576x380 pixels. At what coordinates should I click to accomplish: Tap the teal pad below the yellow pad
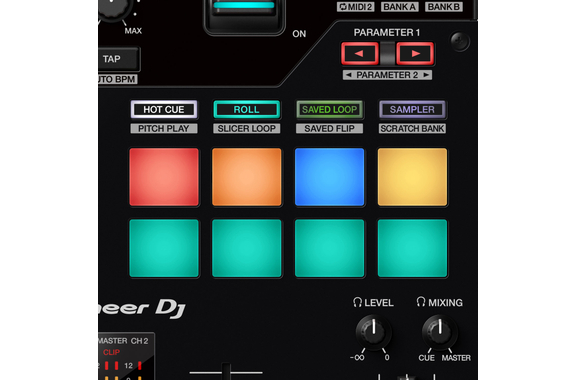[412, 248]
